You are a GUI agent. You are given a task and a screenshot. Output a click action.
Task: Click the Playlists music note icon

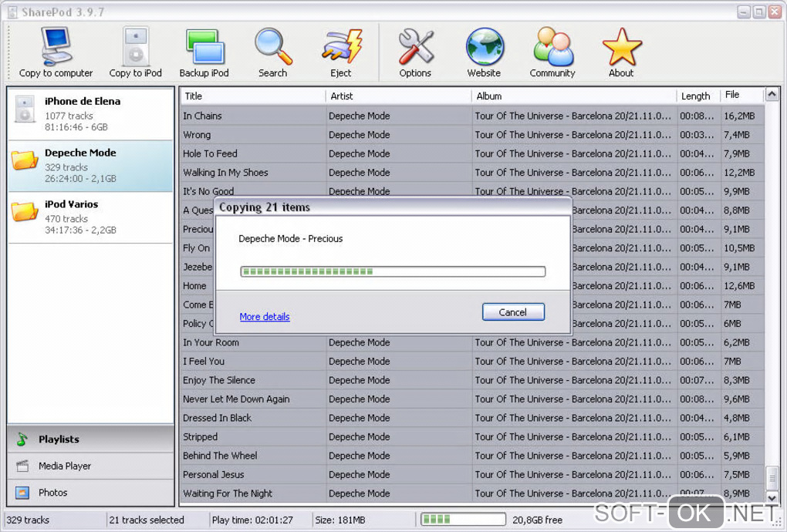point(22,439)
